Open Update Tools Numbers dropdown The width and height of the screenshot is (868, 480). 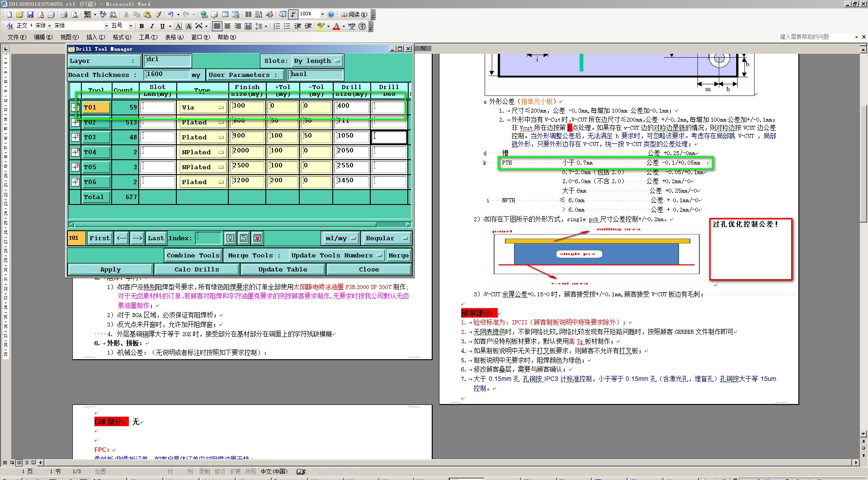coord(337,255)
